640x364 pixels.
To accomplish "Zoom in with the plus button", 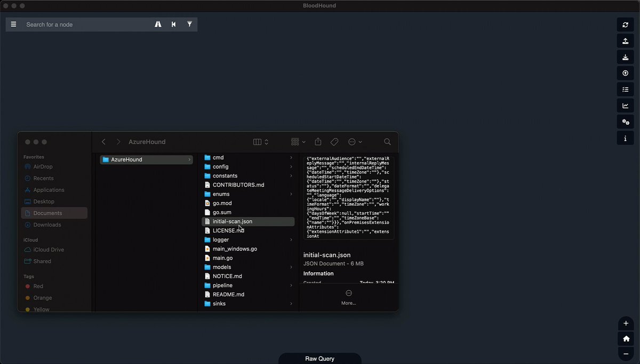I will [x=626, y=323].
